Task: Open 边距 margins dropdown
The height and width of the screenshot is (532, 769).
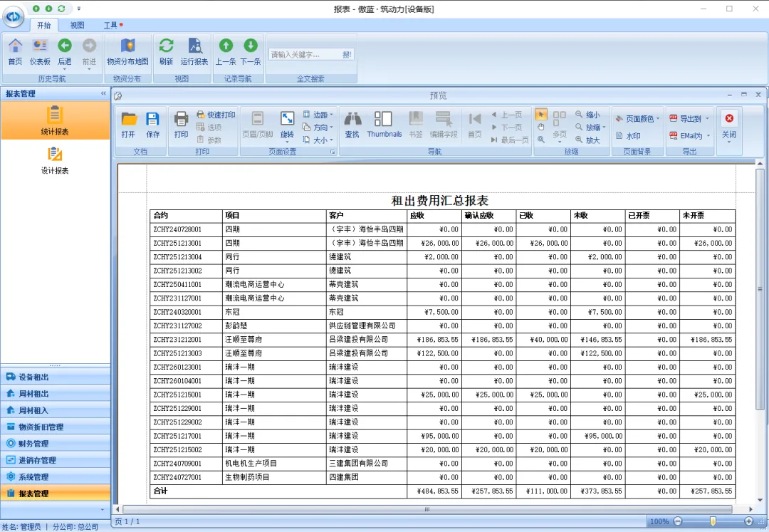Action: [x=318, y=115]
